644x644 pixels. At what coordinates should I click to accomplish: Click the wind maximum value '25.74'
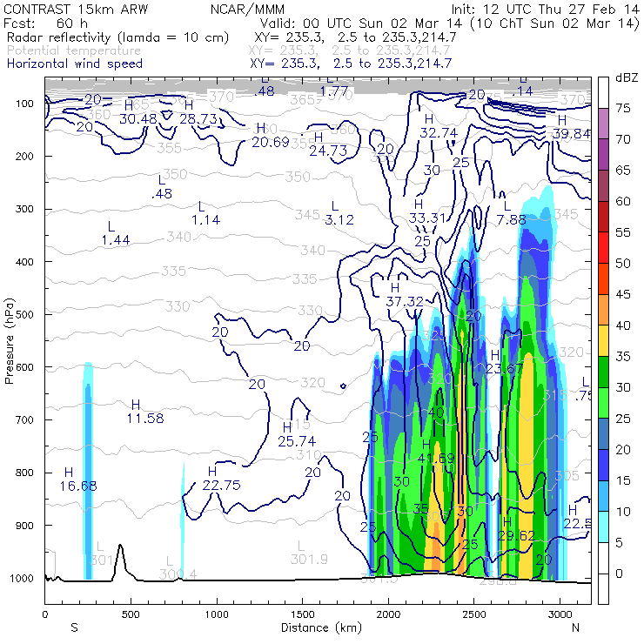297,441
